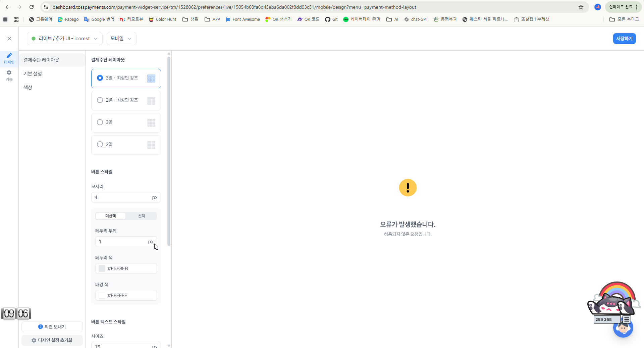Image resolution: width=644 pixels, height=348 pixels.
Task: Open the 모바일 device dropdown
Action: tap(121, 39)
